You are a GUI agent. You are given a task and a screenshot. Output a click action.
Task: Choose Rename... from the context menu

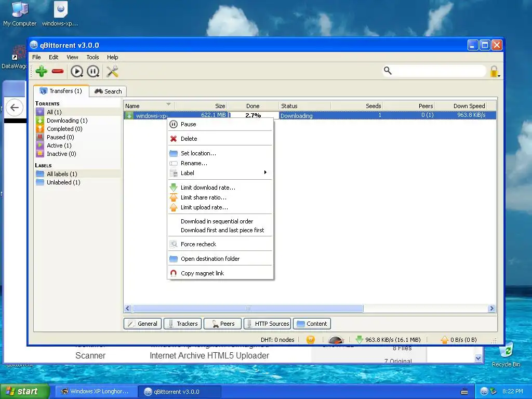pos(220,163)
